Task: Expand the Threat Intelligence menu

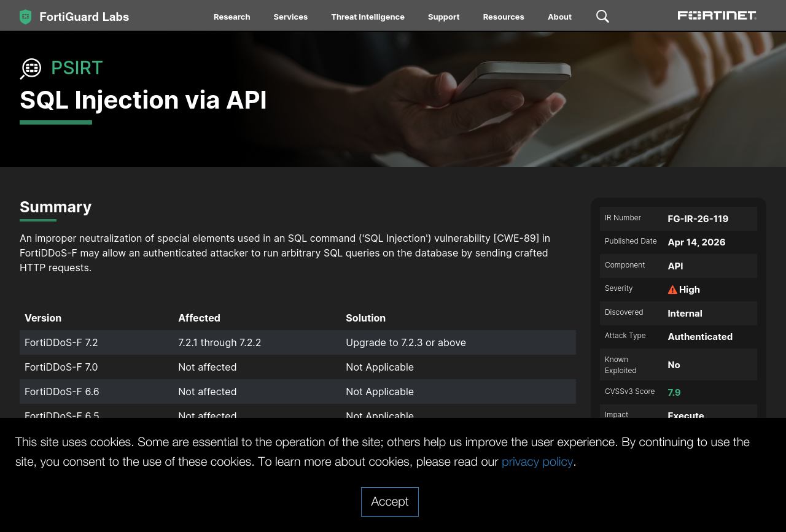Action: click(x=367, y=17)
